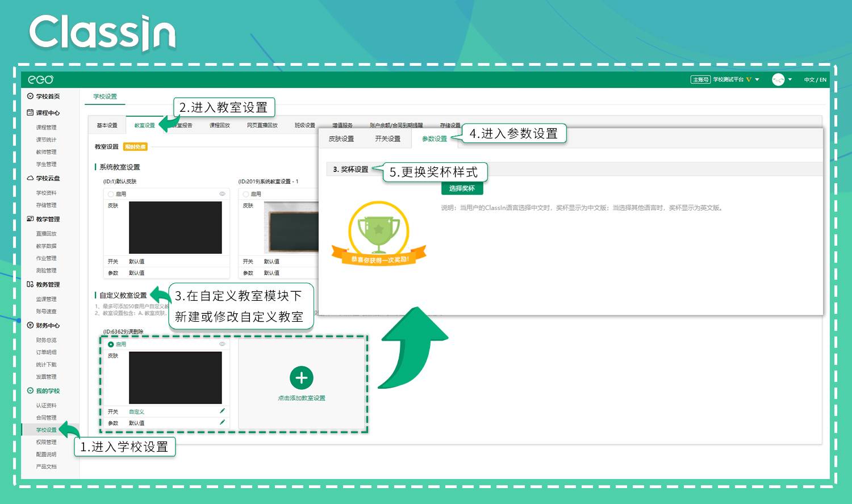852x504 pixels.
Task: Expand the 学校云盘 sidebar section
Action: [x=48, y=178]
